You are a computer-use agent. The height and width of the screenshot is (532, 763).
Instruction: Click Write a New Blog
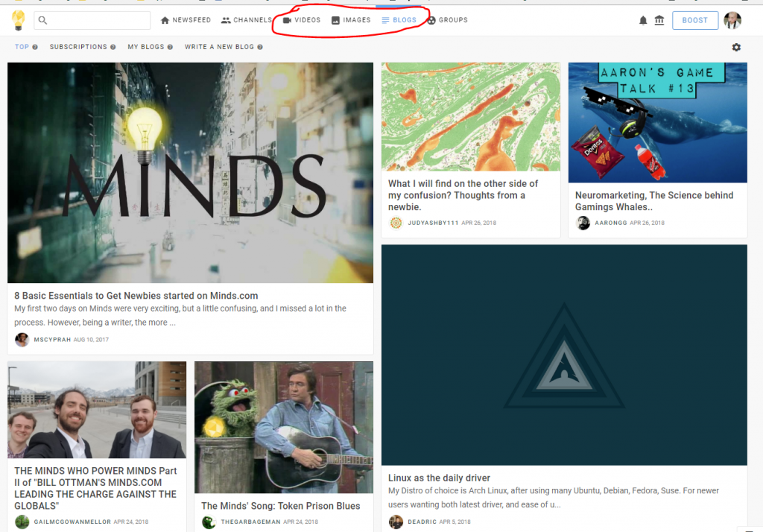219,47
